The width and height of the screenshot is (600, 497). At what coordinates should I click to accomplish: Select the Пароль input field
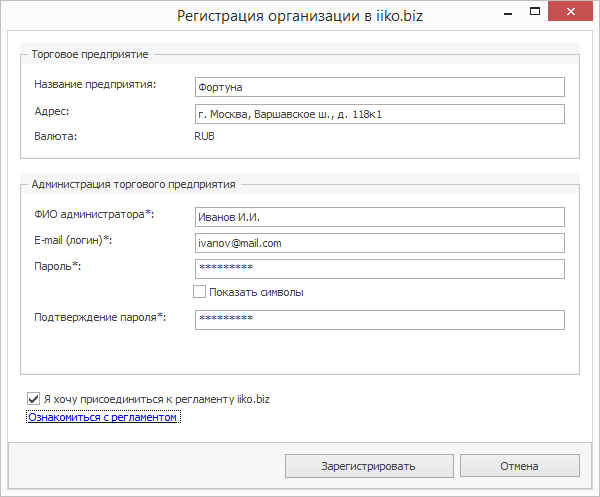(380, 269)
